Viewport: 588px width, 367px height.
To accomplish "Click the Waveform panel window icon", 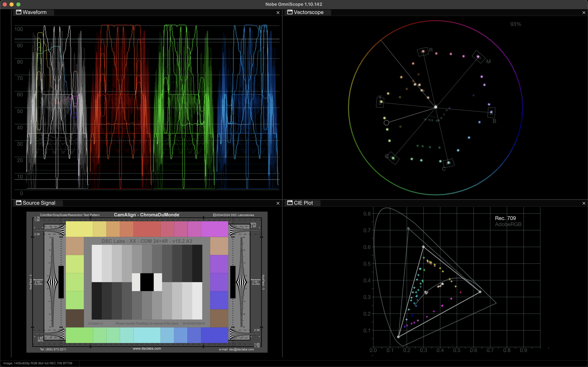I will tap(19, 12).
